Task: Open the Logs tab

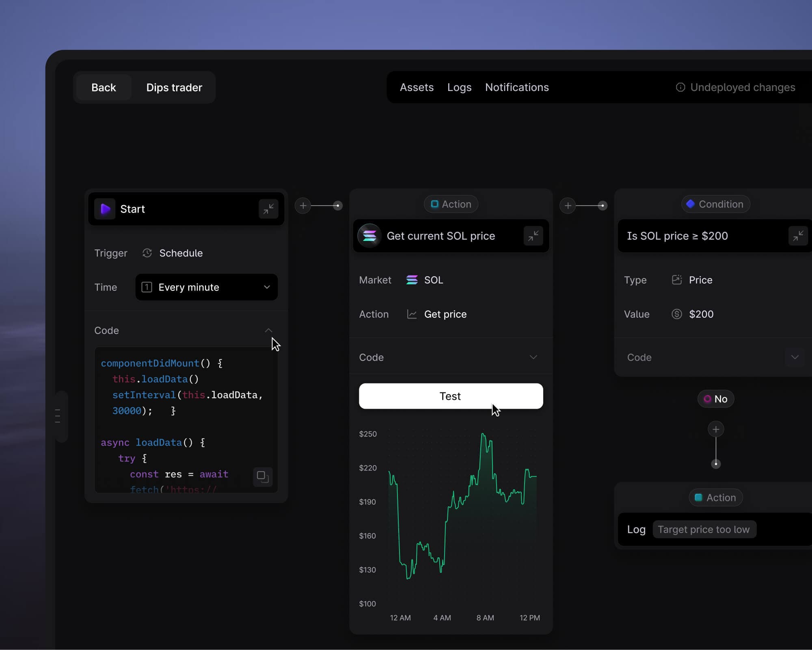Action: pyautogui.click(x=459, y=87)
